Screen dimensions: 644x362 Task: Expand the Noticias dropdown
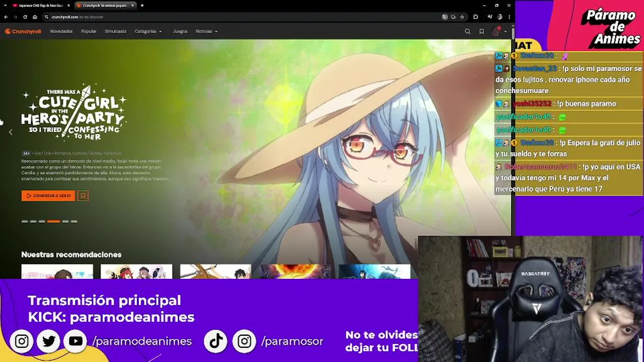206,31
